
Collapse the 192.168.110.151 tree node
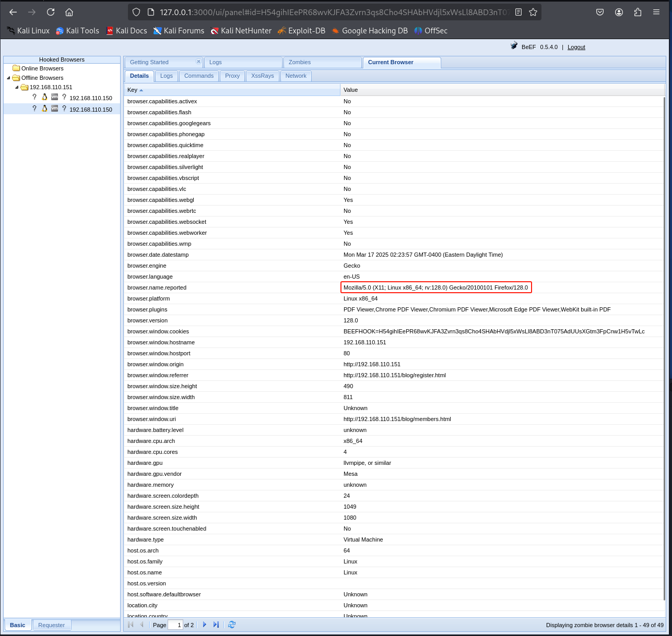(x=17, y=88)
